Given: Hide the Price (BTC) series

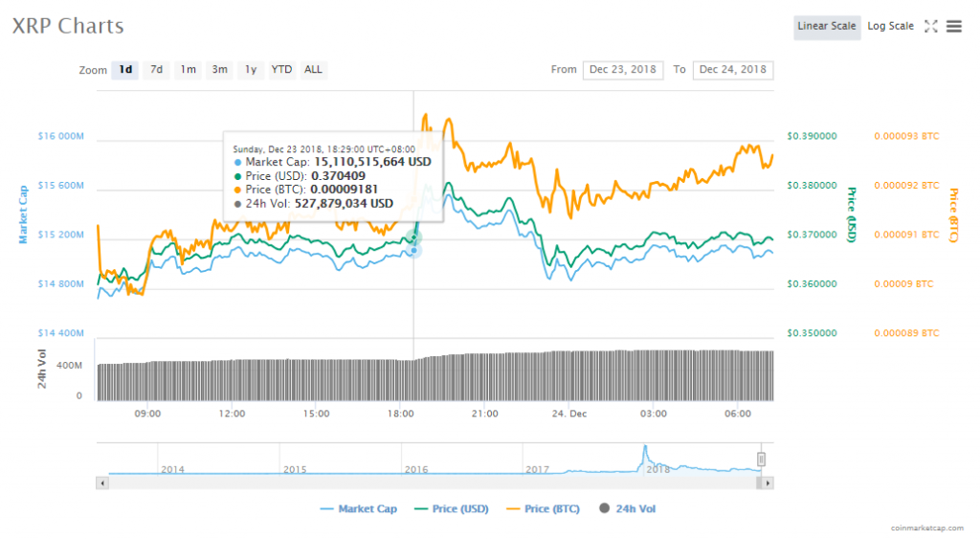Looking at the screenshot, I should [x=544, y=509].
